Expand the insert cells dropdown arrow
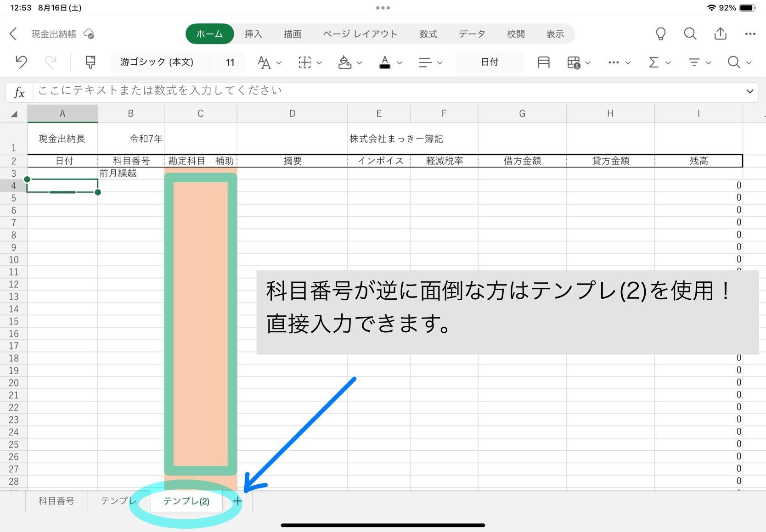Image resolution: width=766 pixels, height=532 pixels. [588, 63]
